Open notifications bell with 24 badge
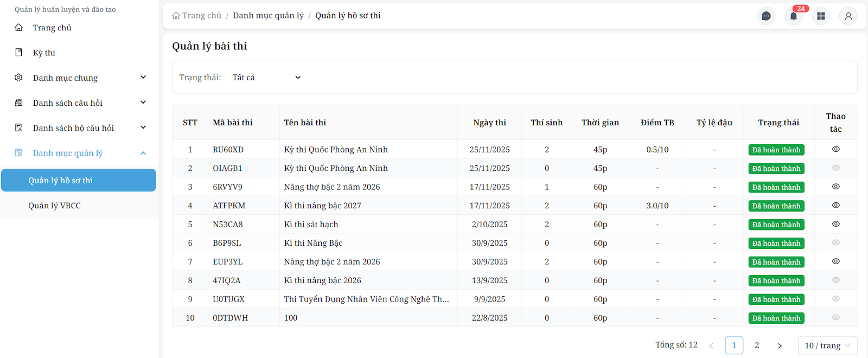The width and height of the screenshot is (868, 358). click(793, 16)
